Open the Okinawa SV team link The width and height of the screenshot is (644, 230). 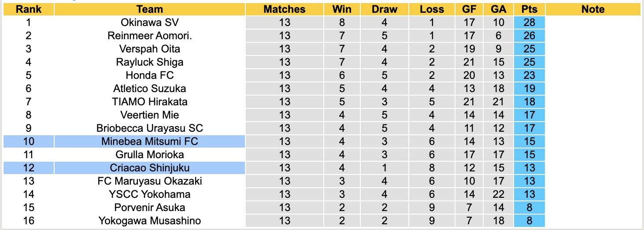click(149, 22)
